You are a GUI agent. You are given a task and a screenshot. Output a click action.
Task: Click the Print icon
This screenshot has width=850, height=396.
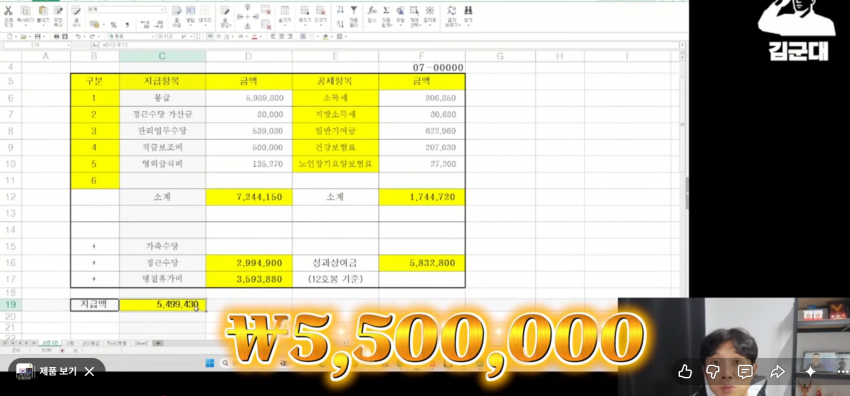point(56,36)
